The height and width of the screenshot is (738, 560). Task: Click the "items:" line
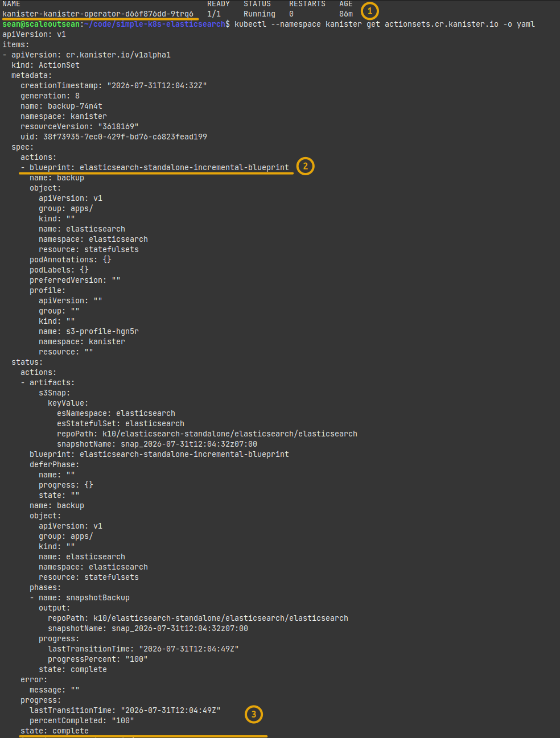16,44
